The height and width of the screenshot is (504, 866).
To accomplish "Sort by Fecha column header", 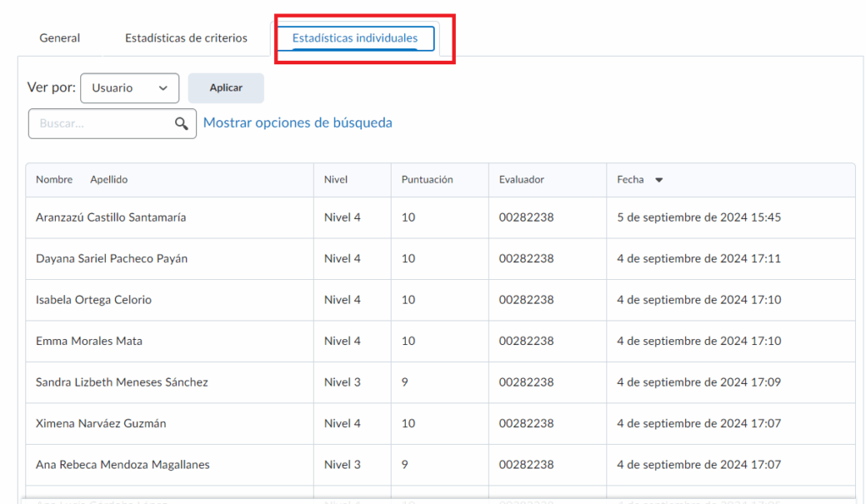I will (630, 179).
